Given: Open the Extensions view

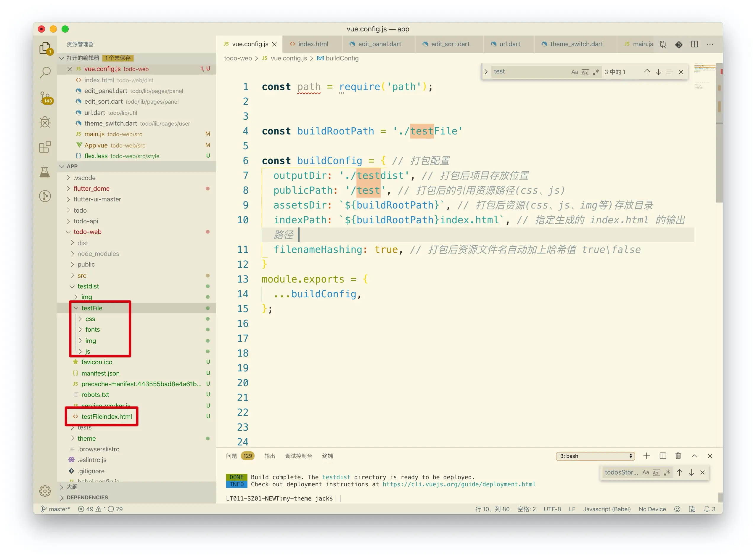Looking at the screenshot, I should tap(45, 147).
